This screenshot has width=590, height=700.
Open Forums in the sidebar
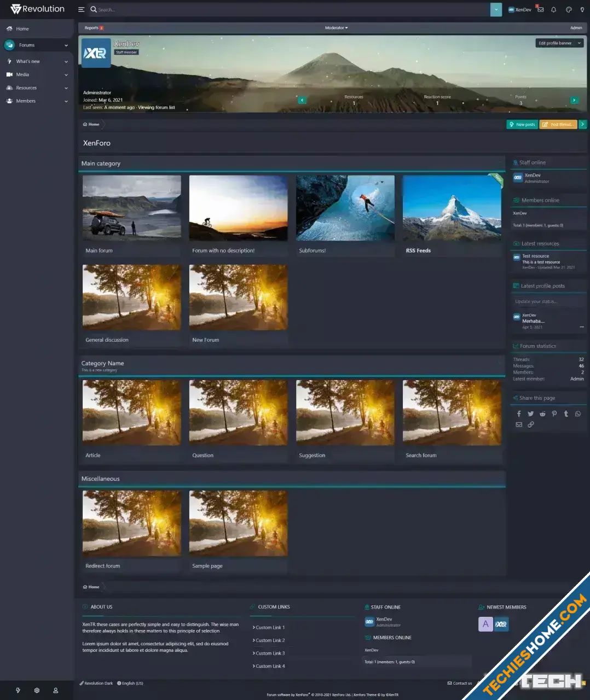(x=27, y=45)
